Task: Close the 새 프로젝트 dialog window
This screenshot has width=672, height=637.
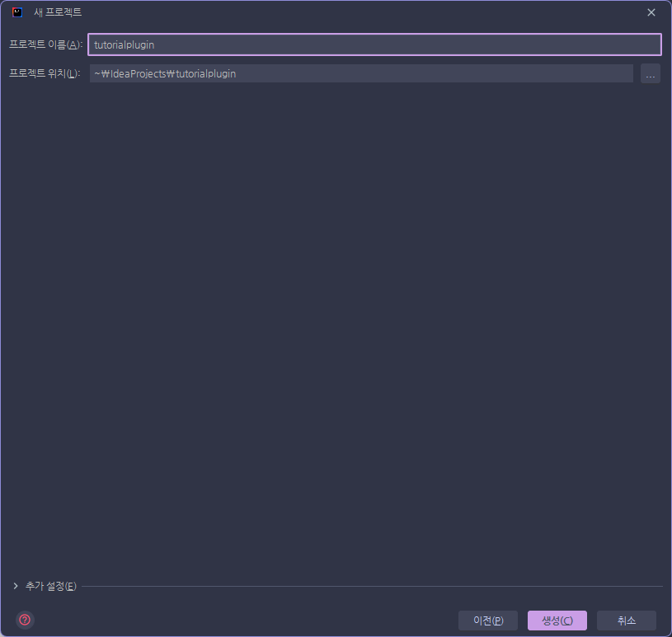Action: (651, 12)
